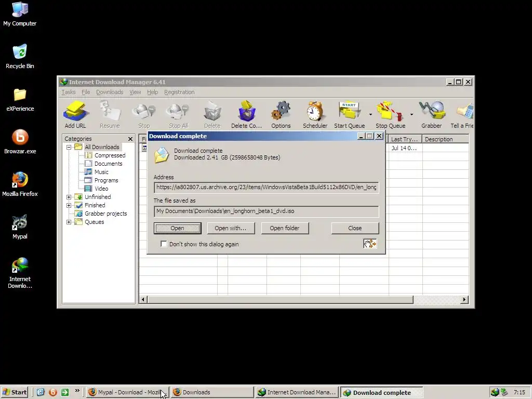Click the scroll left arrow of download list

click(143, 300)
